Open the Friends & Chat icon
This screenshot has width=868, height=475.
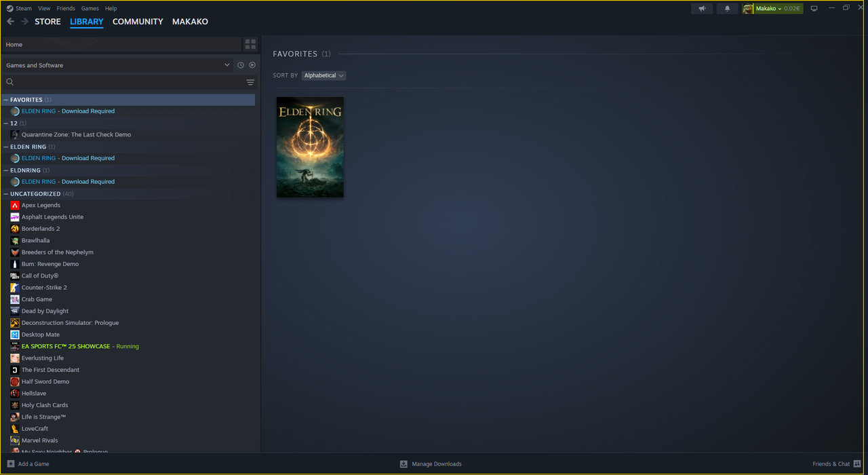pos(857,464)
